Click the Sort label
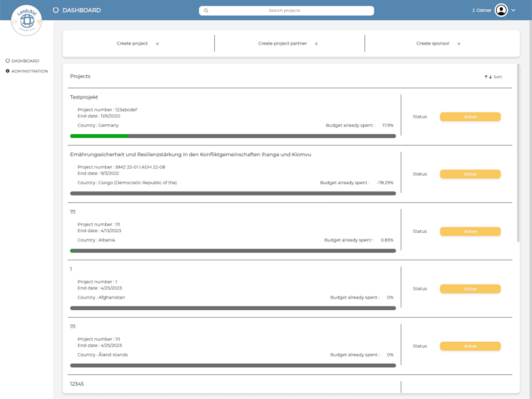532x399 pixels. point(497,77)
